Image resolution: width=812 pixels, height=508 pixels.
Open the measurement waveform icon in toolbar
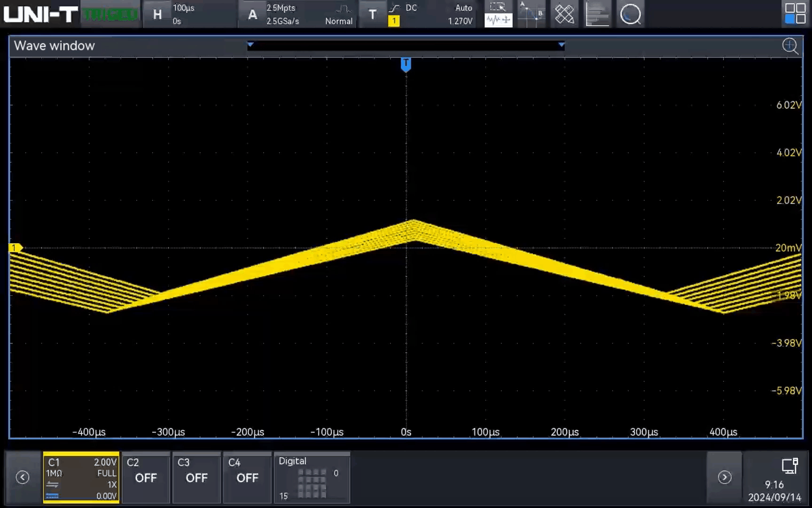coord(498,14)
